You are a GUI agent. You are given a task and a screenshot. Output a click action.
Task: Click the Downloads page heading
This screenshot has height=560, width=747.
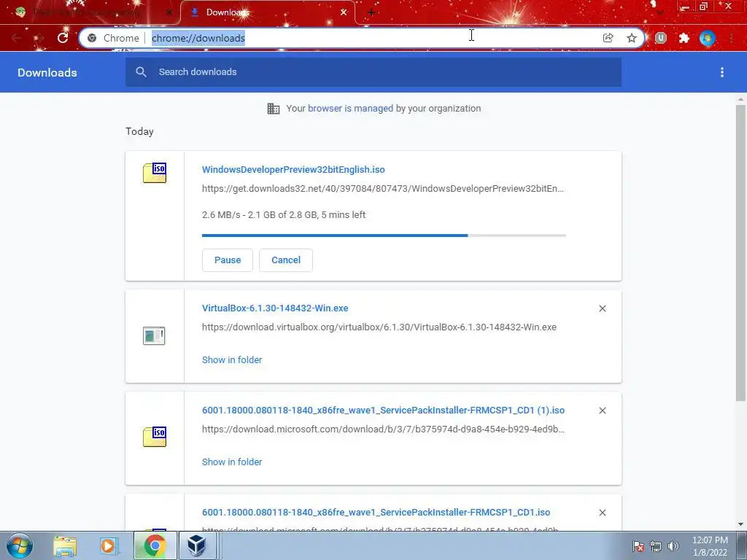(x=47, y=72)
